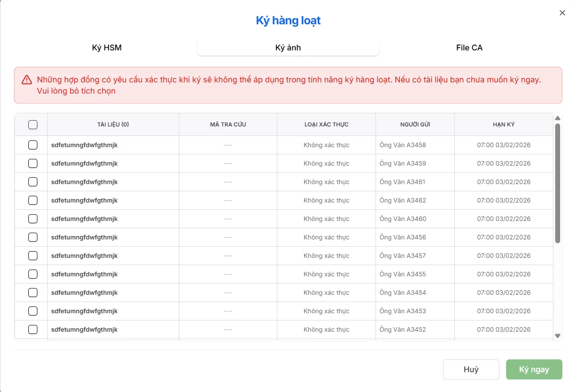575x392 pixels.
Task: Enable checkbox for Ông Văn A3462 row
Action: pyautogui.click(x=33, y=200)
